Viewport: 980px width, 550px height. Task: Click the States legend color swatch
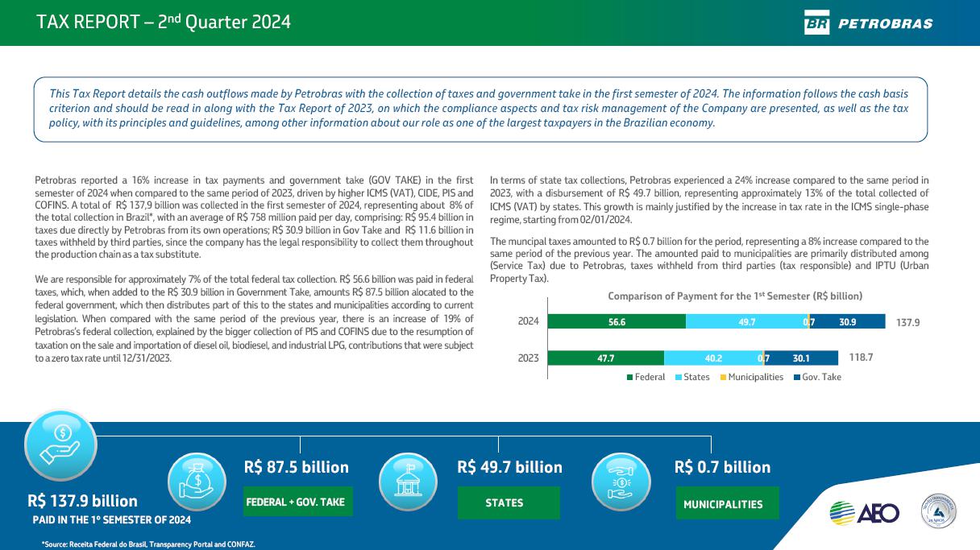point(679,377)
